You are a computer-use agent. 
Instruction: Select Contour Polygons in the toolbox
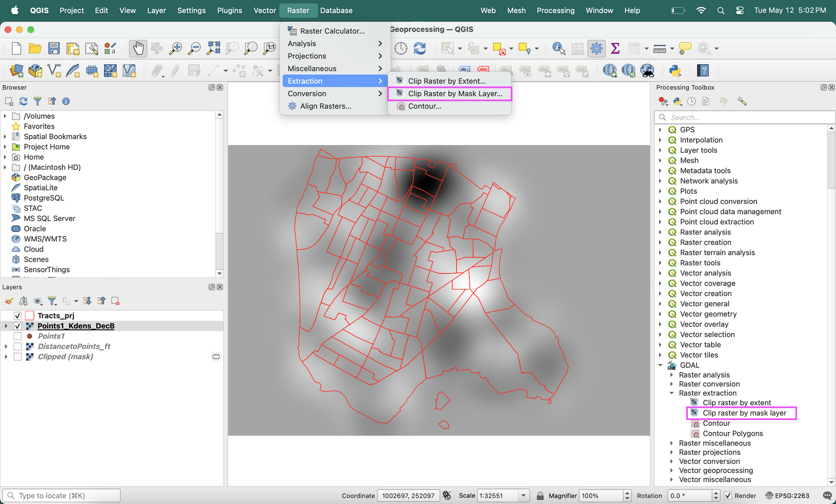tap(733, 433)
